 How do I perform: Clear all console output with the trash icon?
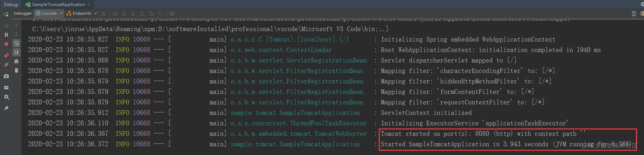click(x=16, y=71)
